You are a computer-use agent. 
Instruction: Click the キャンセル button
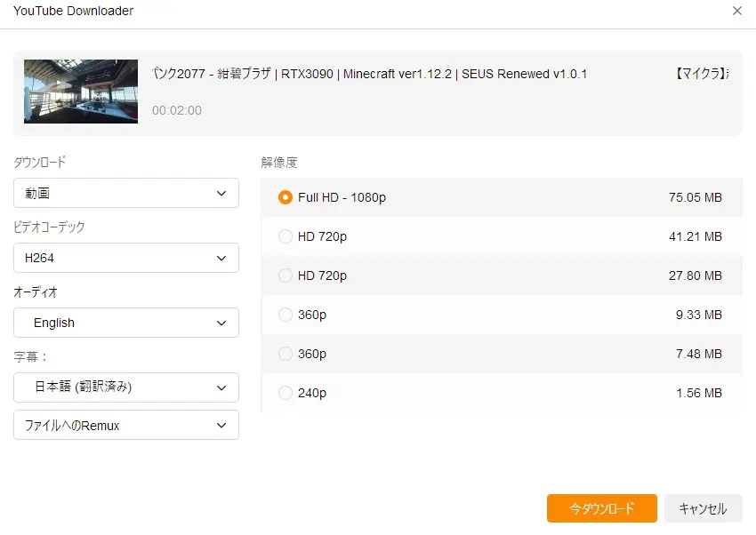703,509
